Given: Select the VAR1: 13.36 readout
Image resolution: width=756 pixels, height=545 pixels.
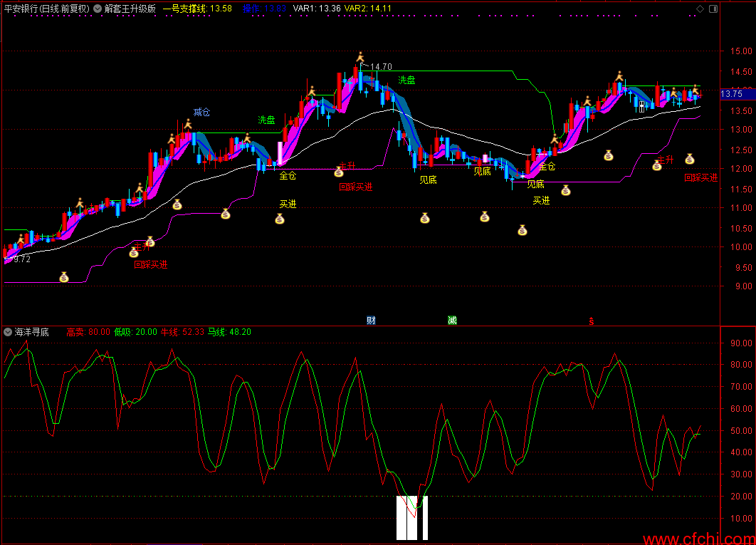Looking at the screenshot, I should [x=317, y=9].
